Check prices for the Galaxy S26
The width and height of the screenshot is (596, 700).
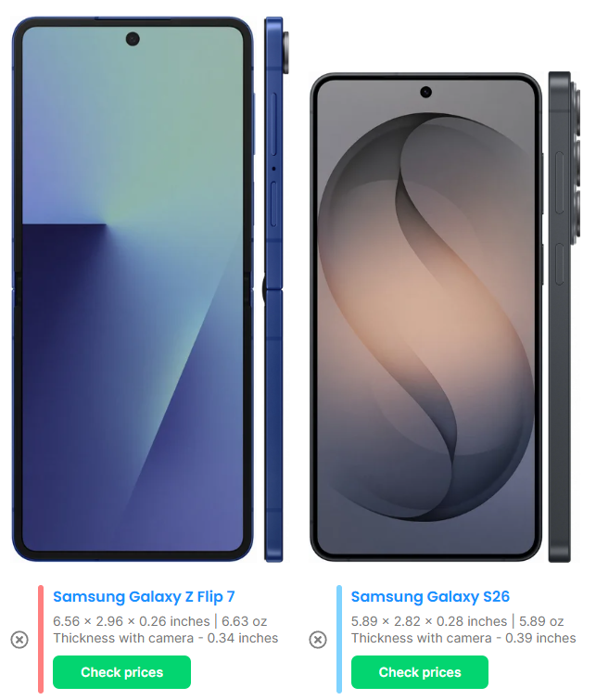pyautogui.click(x=420, y=672)
